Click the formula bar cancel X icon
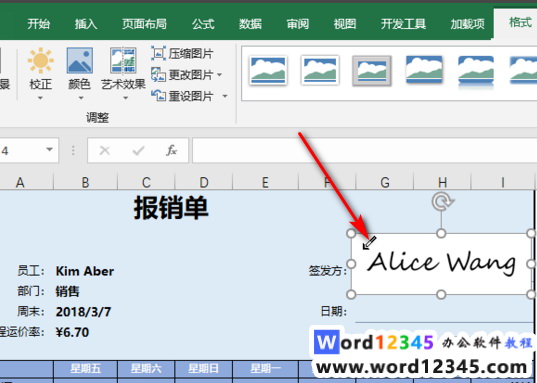The height and width of the screenshot is (383, 537). coord(104,150)
